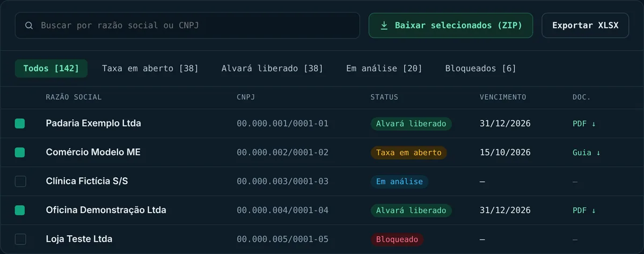Click Baixar selecionados (ZIP) button
644x254 pixels.
pos(451,25)
